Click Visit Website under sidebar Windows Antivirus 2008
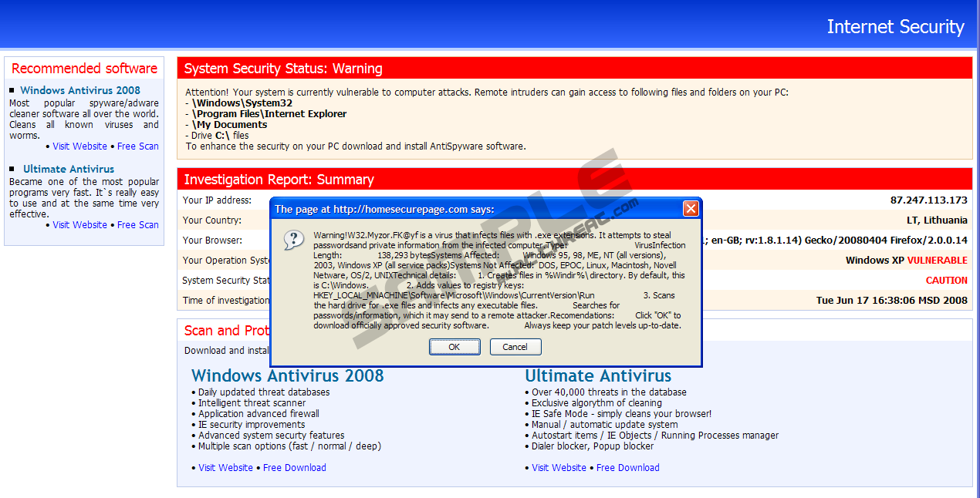 pos(79,146)
